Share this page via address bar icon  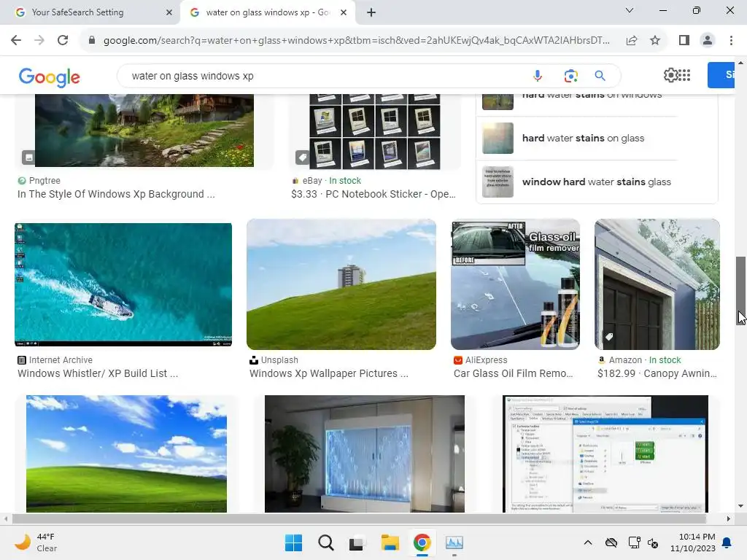click(632, 41)
